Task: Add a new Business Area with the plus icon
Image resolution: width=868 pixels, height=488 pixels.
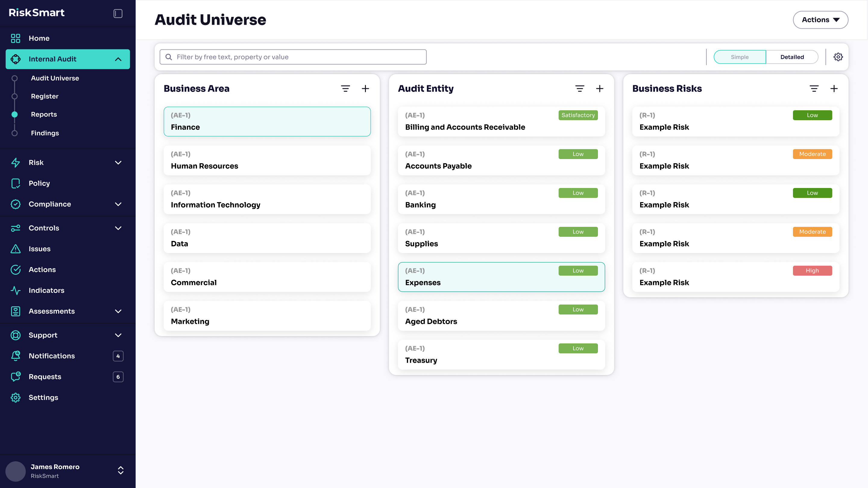Action: (x=366, y=88)
